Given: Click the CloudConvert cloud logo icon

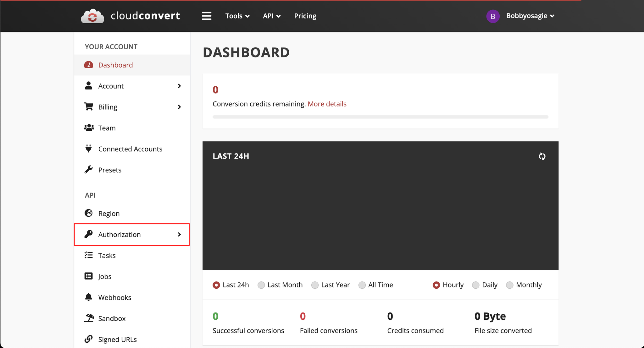Looking at the screenshot, I should [92, 16].
